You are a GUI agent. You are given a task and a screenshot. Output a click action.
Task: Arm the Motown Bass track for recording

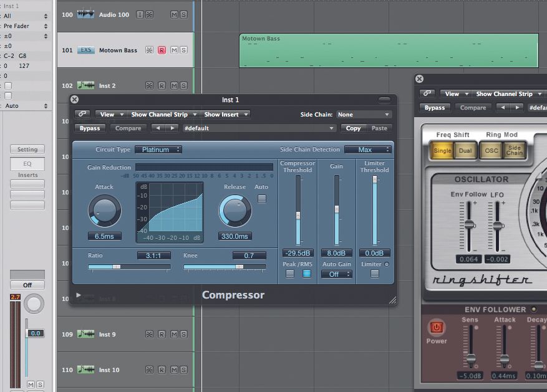(161, 50)
